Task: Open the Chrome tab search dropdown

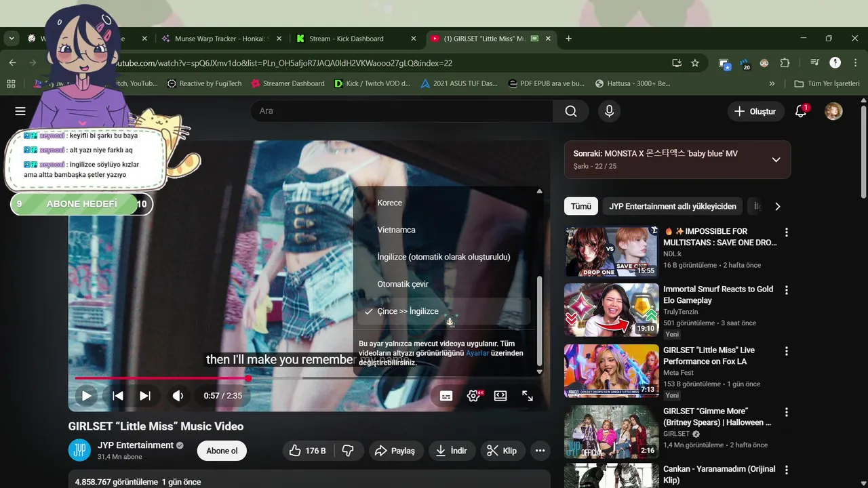Action: point(12,39)
